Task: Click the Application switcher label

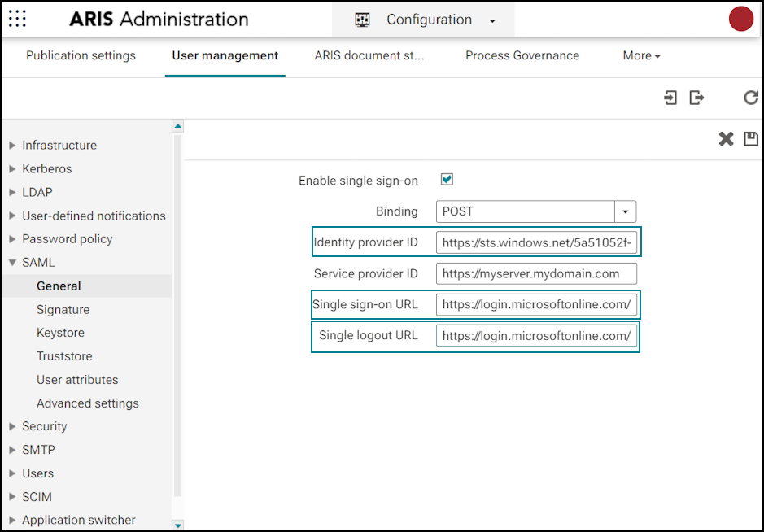Action: pos(79,520)
